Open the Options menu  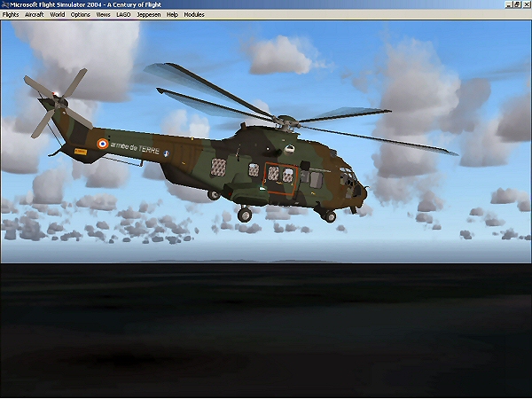[81, 15]
